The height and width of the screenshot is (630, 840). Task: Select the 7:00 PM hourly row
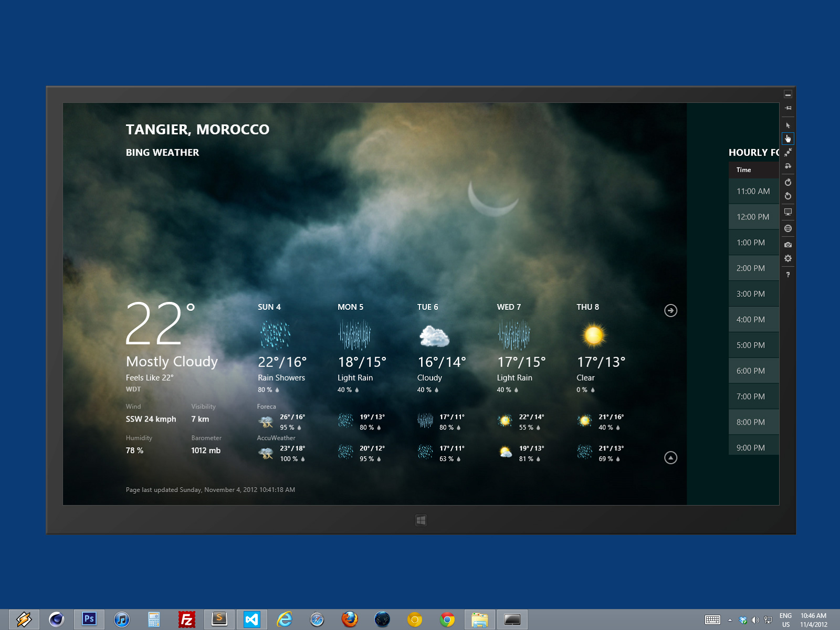click(754, 396)
